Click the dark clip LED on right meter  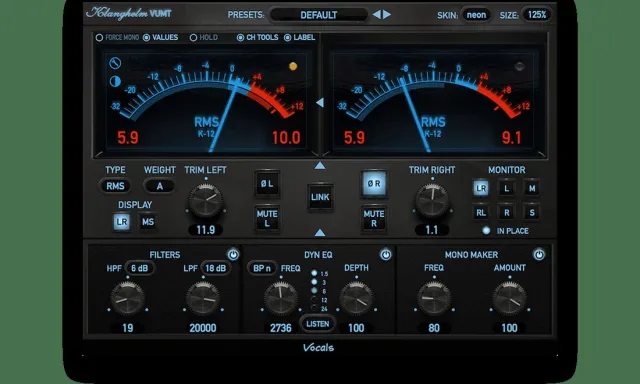(519, 66)
